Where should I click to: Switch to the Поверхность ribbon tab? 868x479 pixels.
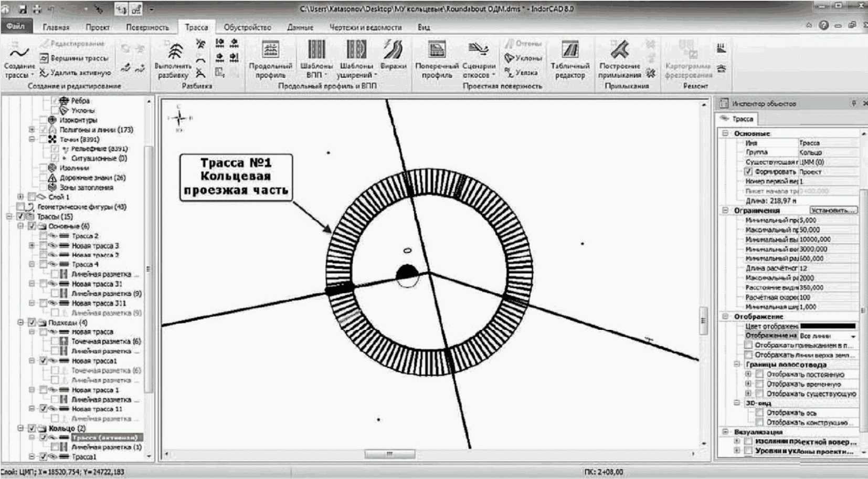(147, 27)
